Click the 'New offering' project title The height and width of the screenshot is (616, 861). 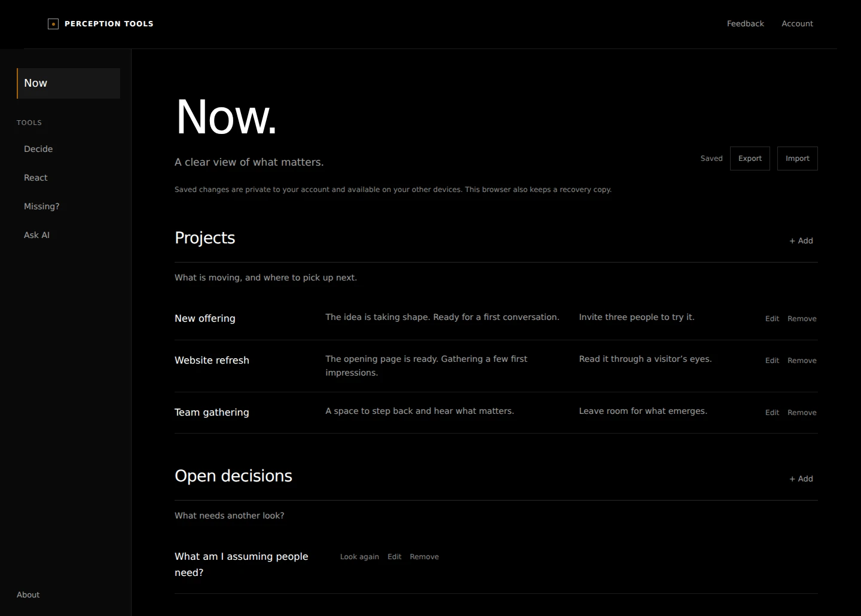point(205,319)
